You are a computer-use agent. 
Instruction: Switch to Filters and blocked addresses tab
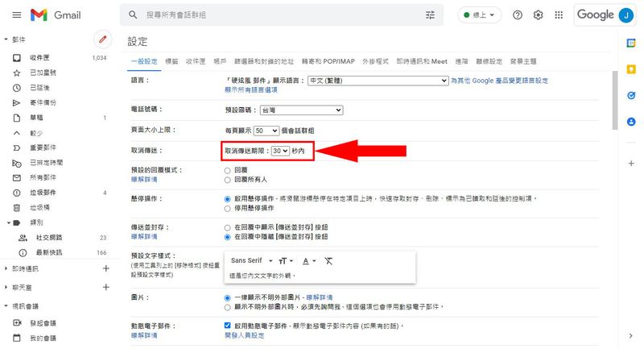[x=264, y=61]
